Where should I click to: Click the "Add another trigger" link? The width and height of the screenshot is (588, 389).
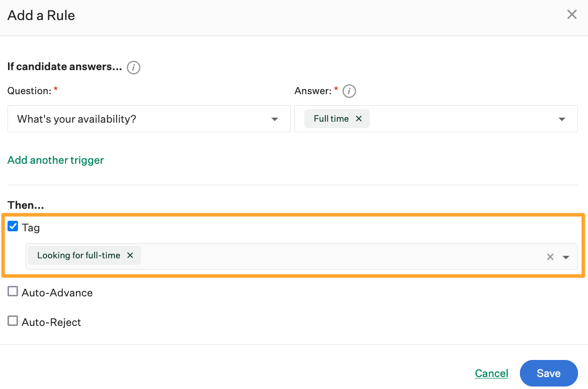[x=55, y=160]
